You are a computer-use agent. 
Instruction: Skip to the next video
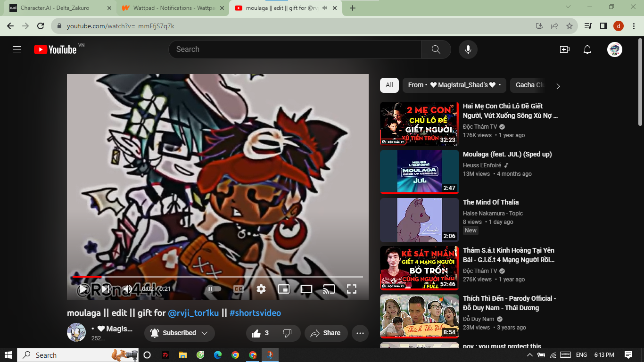(105, 289)
